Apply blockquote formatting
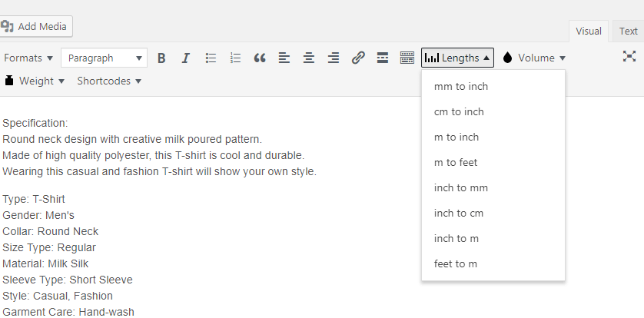Viewport: 644px width, 318px height. pos(260,58)
